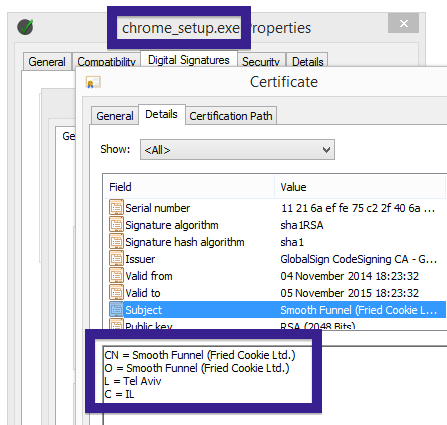Open the Show <All> dropdown

tap(237, 150)
